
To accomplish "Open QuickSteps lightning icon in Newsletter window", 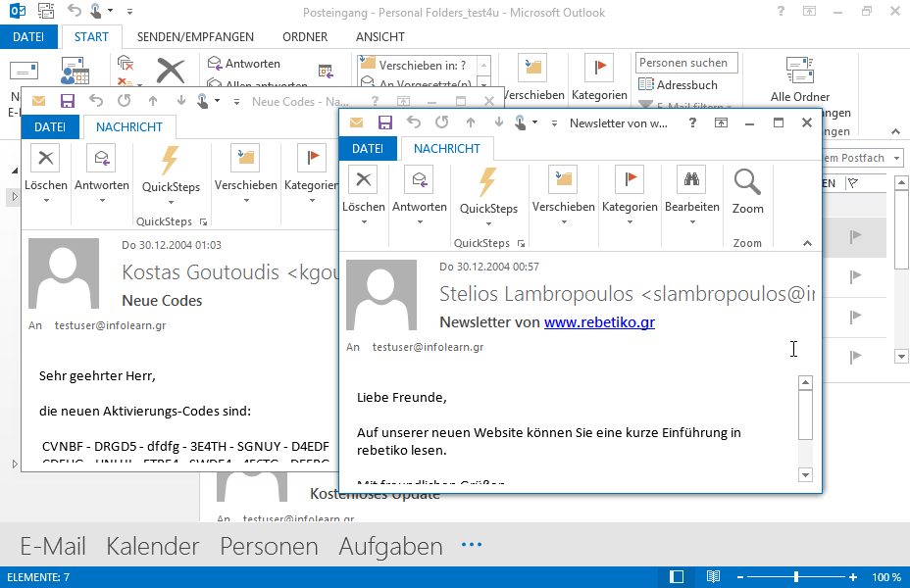I will 488,182.
